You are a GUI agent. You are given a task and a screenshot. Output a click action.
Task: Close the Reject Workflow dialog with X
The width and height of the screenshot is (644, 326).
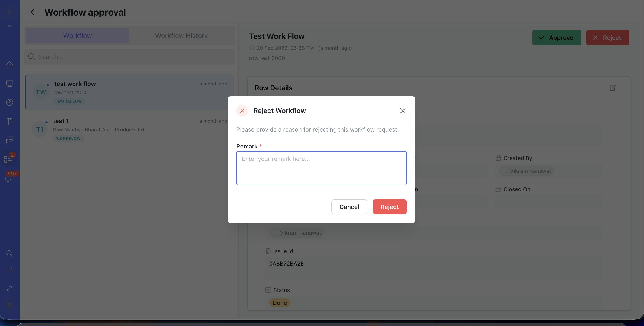pos(403,110)
